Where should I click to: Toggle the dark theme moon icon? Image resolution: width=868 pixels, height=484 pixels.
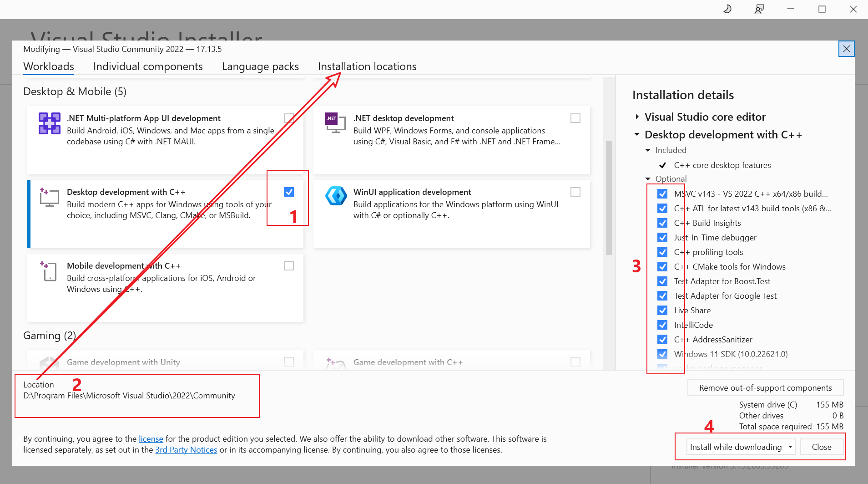point(727,9)
